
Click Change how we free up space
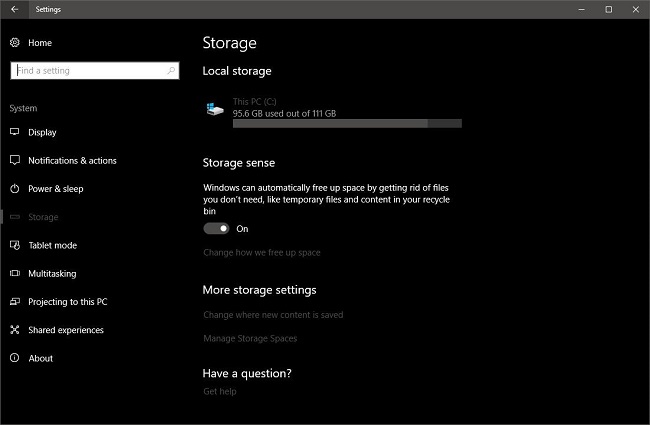pos(262,253)
